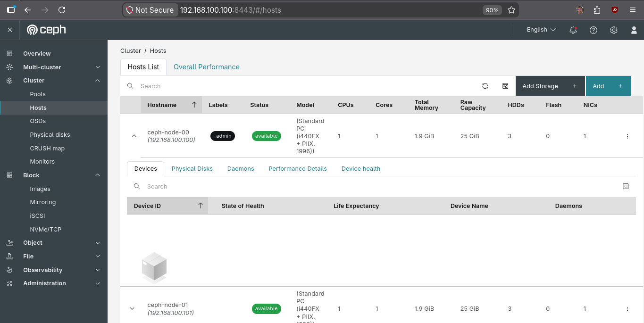Click the search magnifier in hosts table
Image resolution: width=644 pixels, height=323 pixels.
[x=130, y=86]
